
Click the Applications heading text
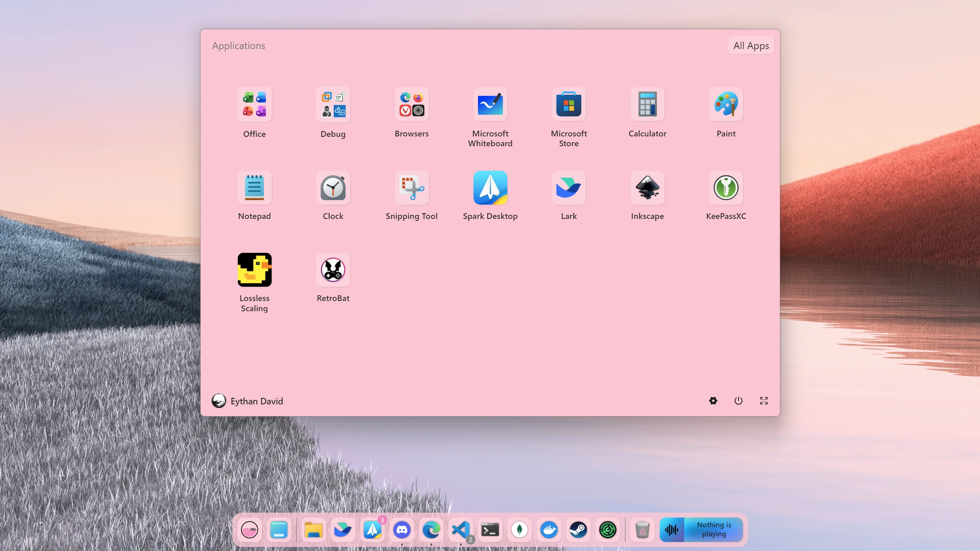239,45
